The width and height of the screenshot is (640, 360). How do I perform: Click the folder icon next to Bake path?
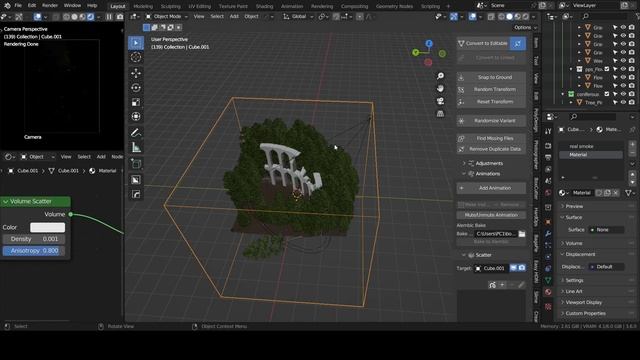pyautogui.click(x=522, y=234)
